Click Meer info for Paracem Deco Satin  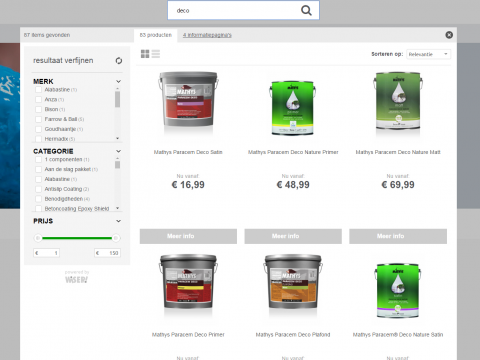(x=188, y=236)
